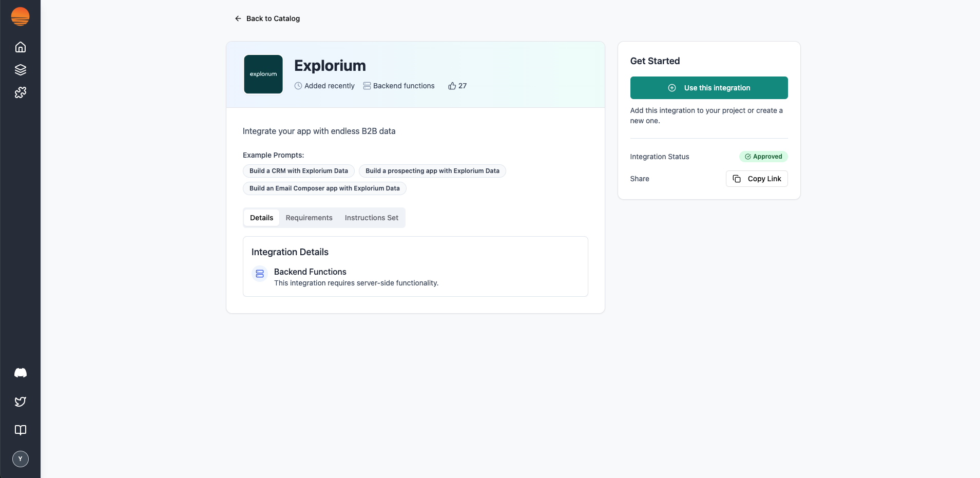Select Build a CRM with Explorium Data prompt
Viewport: 980px width, 478px height.
point(299,171)
